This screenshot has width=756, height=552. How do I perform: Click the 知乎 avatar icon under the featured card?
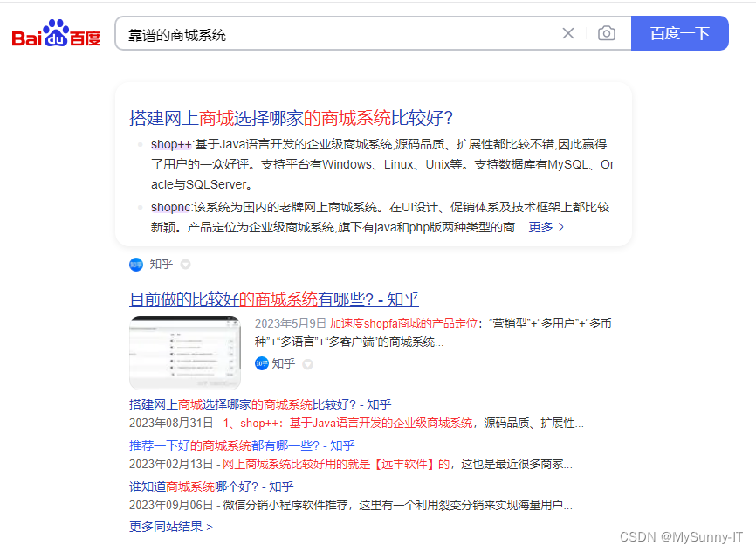(136, 265)
